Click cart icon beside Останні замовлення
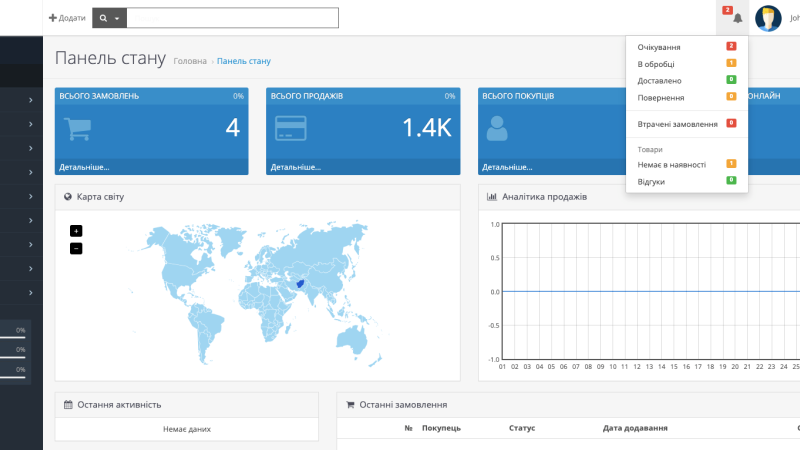This screenshot has height=450, width=800. coord(350,405)
